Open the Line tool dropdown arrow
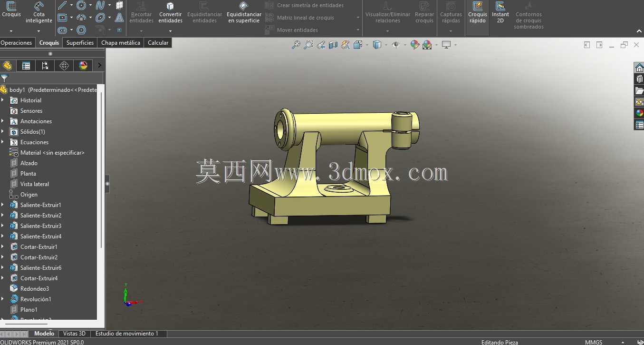The width and height of the screenshot is (644, 345). (71, 5)
